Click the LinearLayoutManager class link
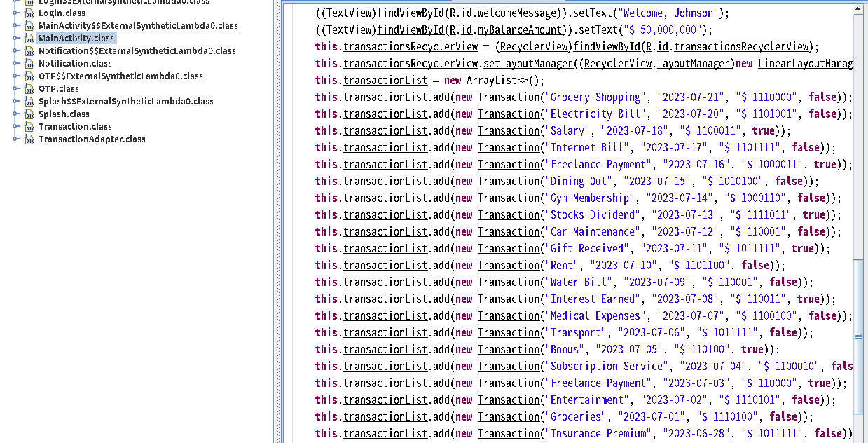 point(805,63)
